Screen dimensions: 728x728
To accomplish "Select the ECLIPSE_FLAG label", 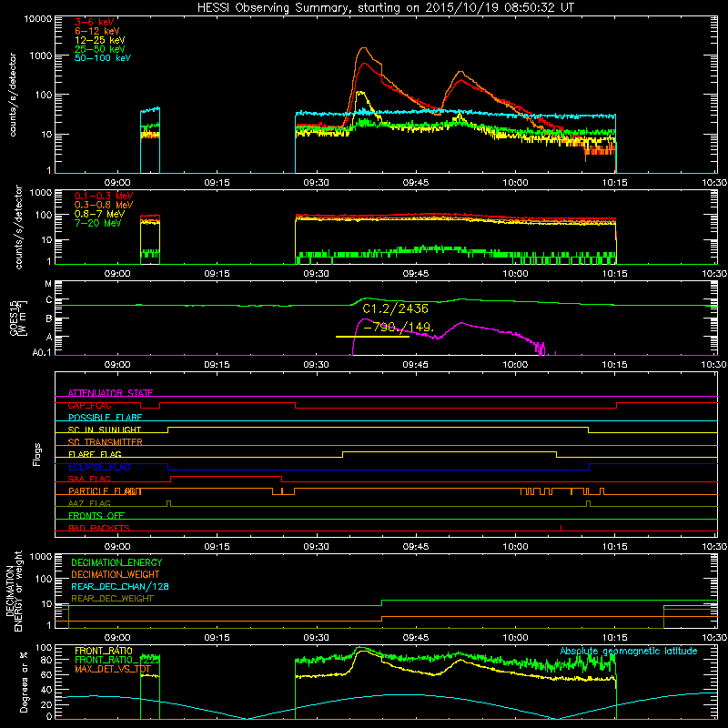I will (x=99, y=467).
